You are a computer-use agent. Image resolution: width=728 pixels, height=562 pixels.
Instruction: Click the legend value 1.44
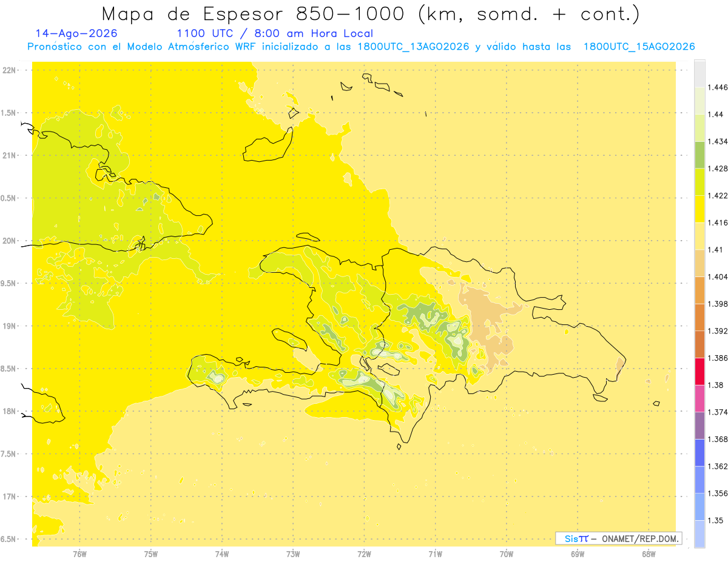click(716, 115)
